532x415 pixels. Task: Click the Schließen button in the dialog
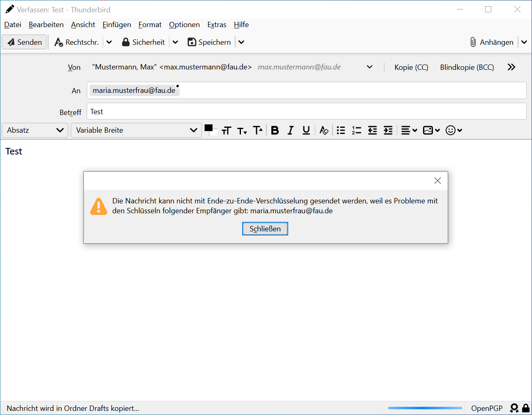point(265,229)
